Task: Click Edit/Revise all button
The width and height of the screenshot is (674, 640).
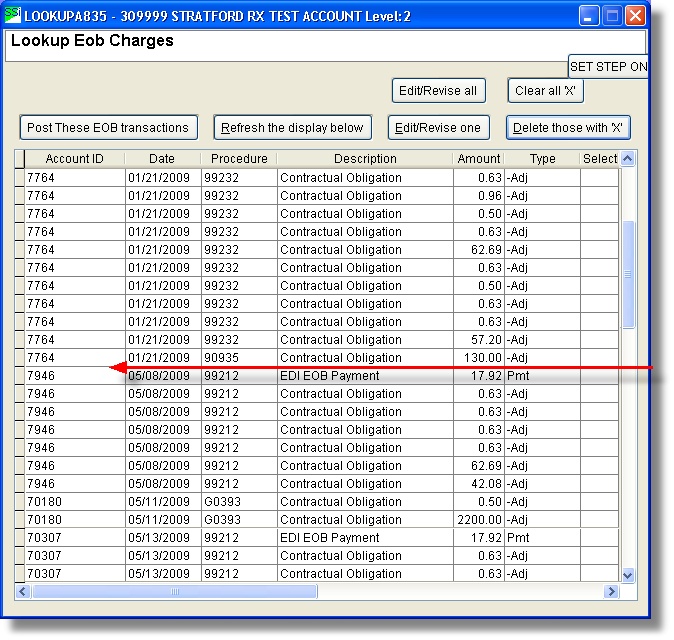Action: coord(438,91)
